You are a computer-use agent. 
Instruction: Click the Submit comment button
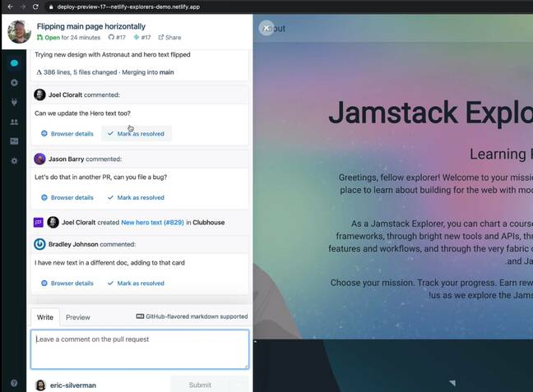click(200, 385)
